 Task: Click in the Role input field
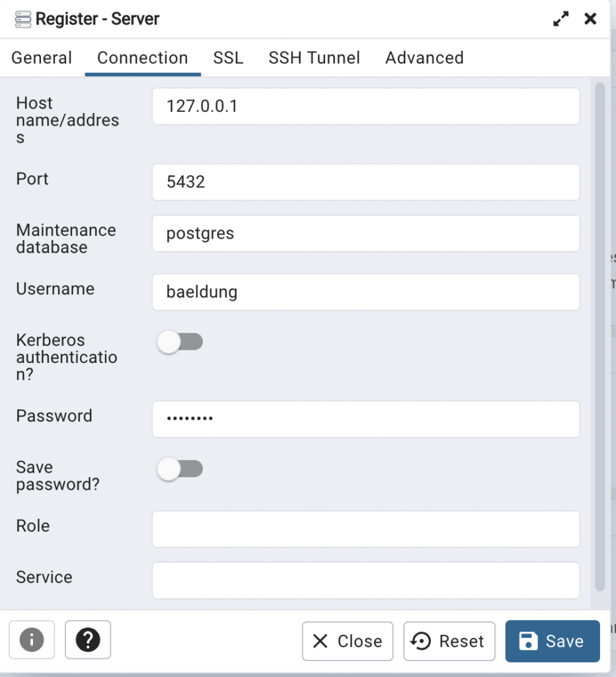click(366, 529)
